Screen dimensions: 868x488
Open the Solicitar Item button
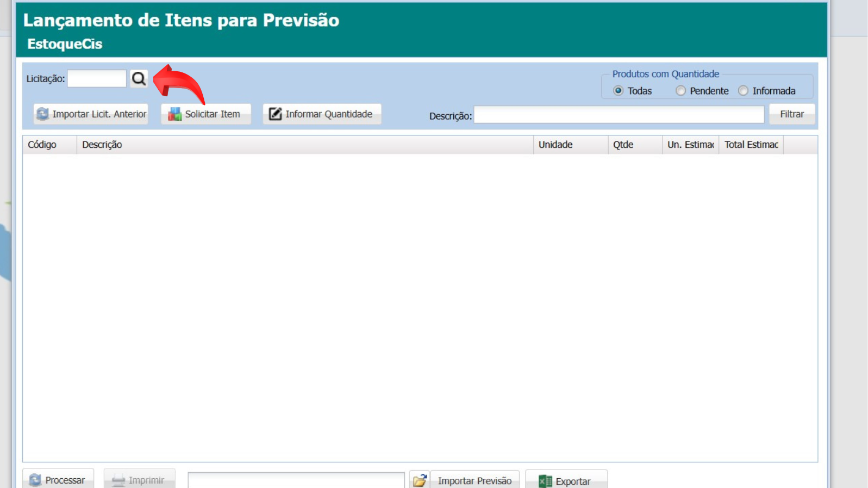205,114
